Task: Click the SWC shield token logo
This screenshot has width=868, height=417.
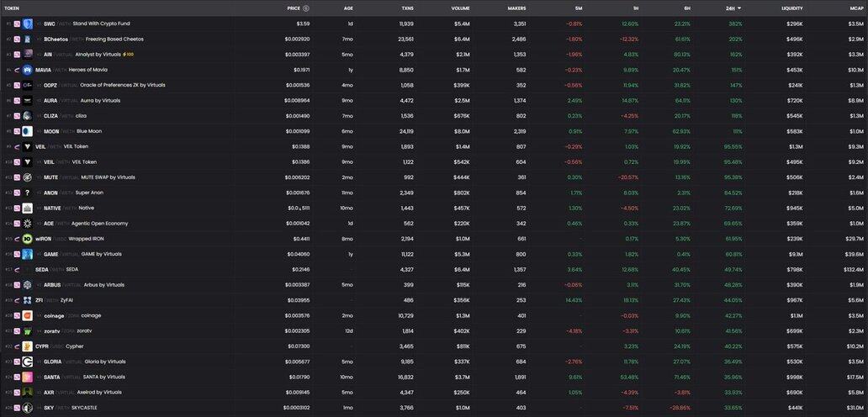Action: click(28, 24)
